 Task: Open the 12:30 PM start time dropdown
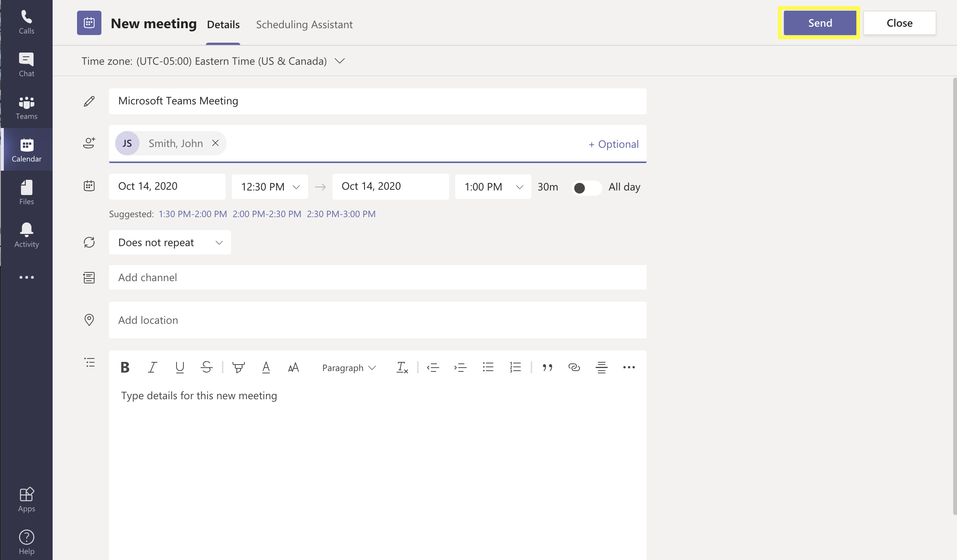tap(270, 187)
